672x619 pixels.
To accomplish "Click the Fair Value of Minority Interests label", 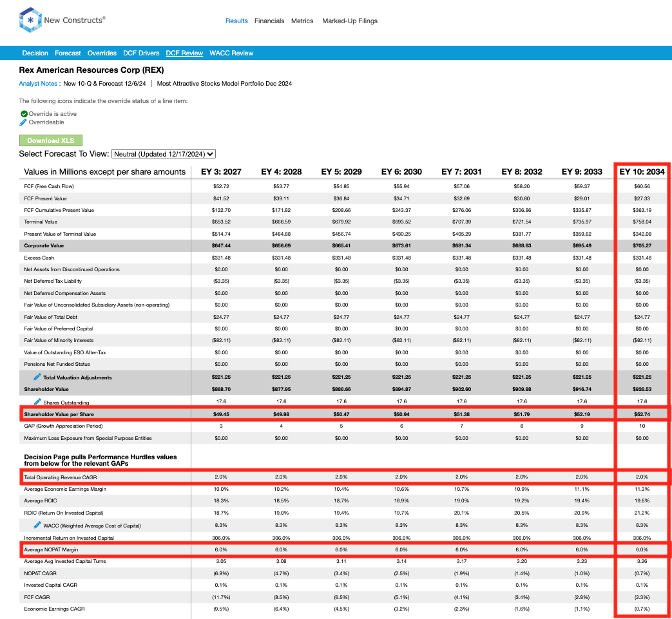I will coord(59,340).
